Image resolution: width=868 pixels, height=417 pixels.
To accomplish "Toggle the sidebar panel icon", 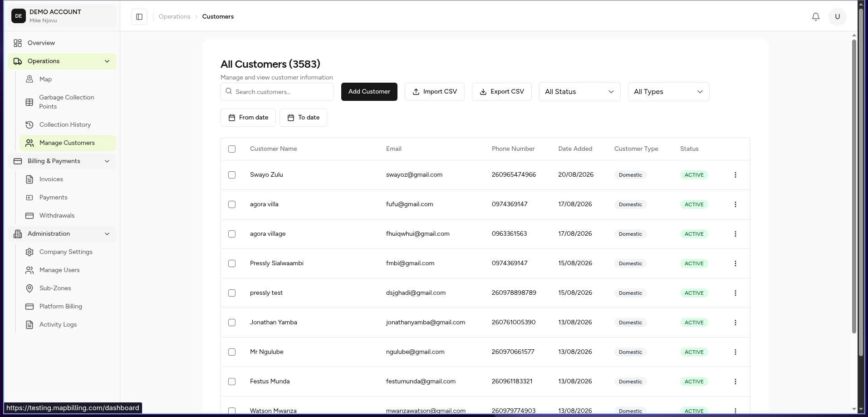I will tap(139, 17).
